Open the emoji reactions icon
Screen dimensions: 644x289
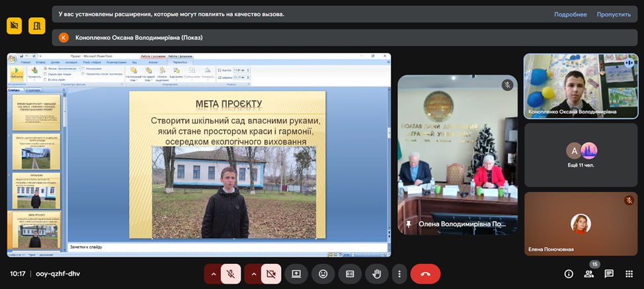click(323, 274)
